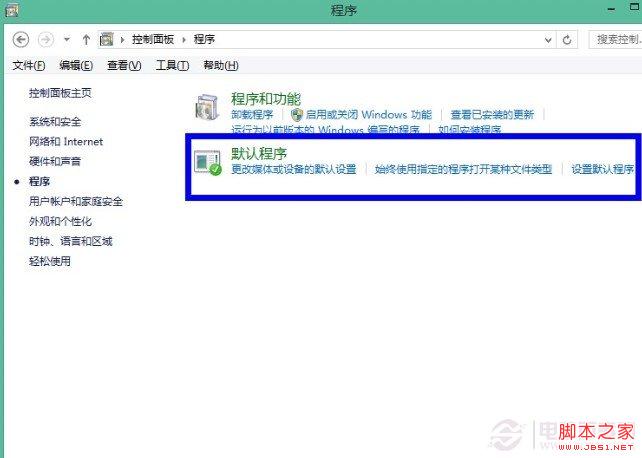
Task: Open the 默认程序 heading link
Action: 259,154
